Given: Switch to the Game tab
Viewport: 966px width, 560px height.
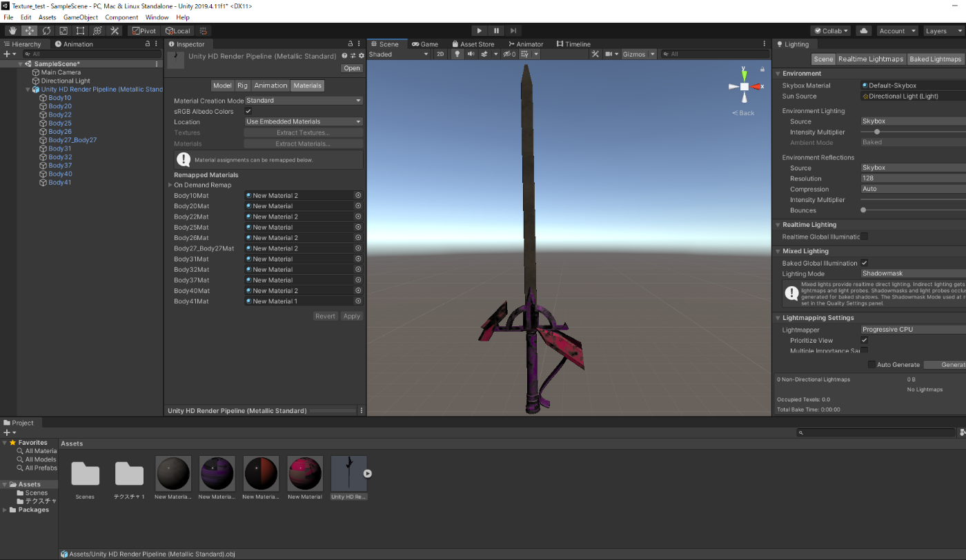Looking at the screenshot, I should 425,44.
